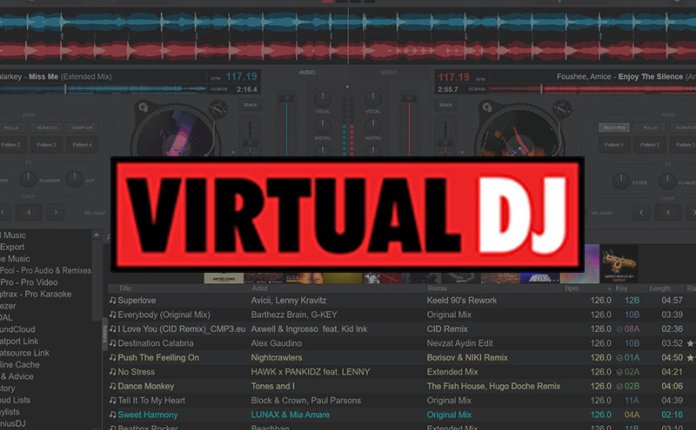
Task: Collapse folder list with sidebar up arrow
Action: click(96, 235)
